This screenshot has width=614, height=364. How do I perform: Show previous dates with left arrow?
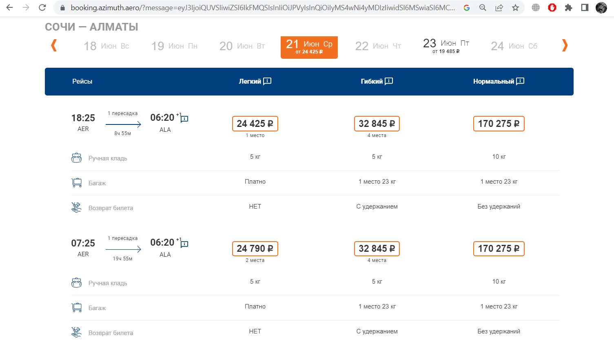53,45
